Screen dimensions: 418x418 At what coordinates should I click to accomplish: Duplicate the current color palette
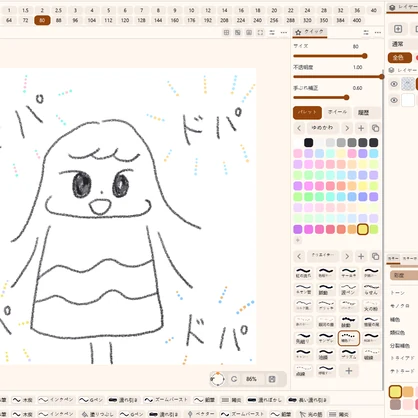pos(375,128)
